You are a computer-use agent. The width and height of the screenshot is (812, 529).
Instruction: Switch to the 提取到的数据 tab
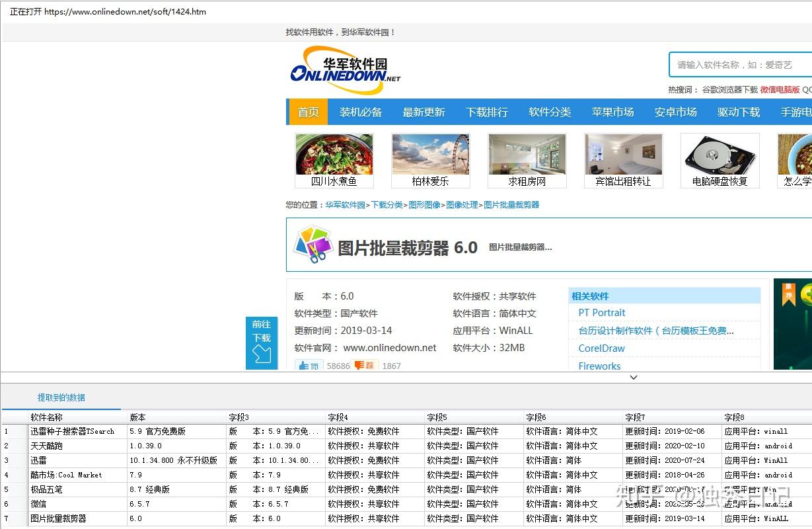pos(61,397)
